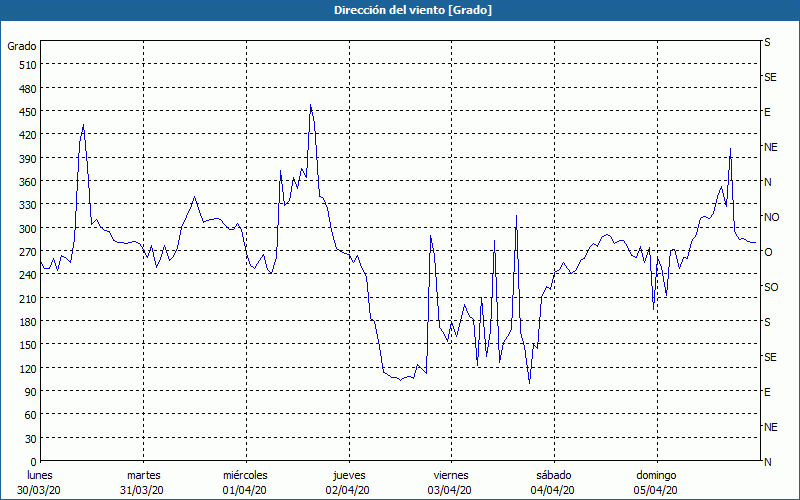Viewport: 800px width, 500px height.
Task: Click the chart title 'Dirección del viento [Grado]'
Action: click(x=413, y=10)
